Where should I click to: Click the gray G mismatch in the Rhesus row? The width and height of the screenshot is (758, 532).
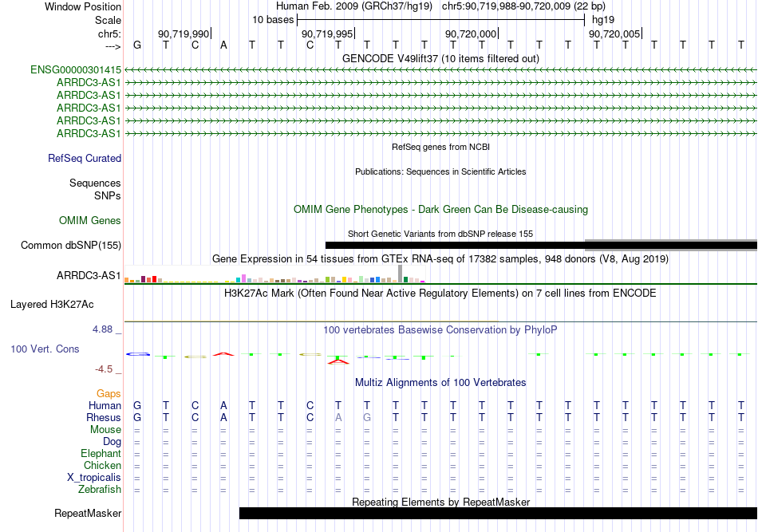[367, 417]
